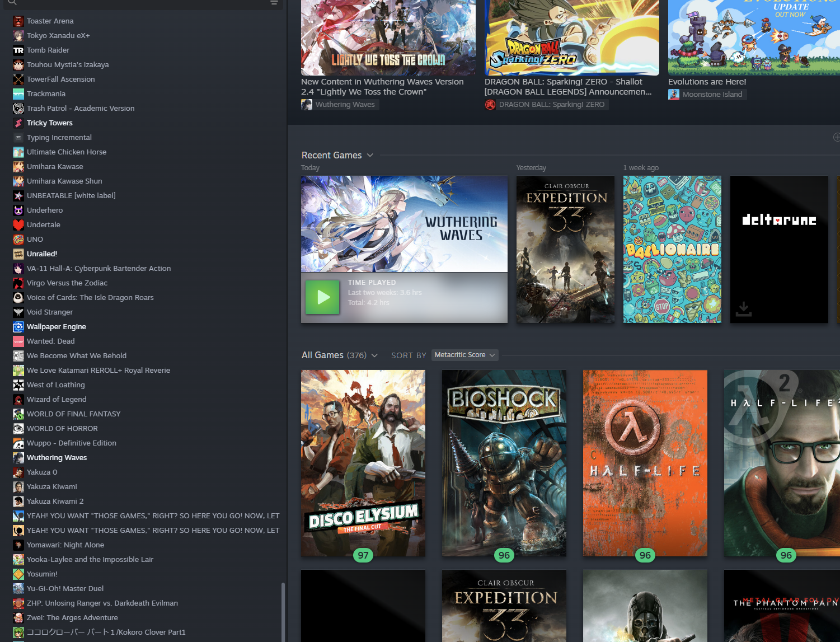This screenshot has height=642, width=840.
Task: Click the Wanted: Dead game icon
Action: point(18,341)
